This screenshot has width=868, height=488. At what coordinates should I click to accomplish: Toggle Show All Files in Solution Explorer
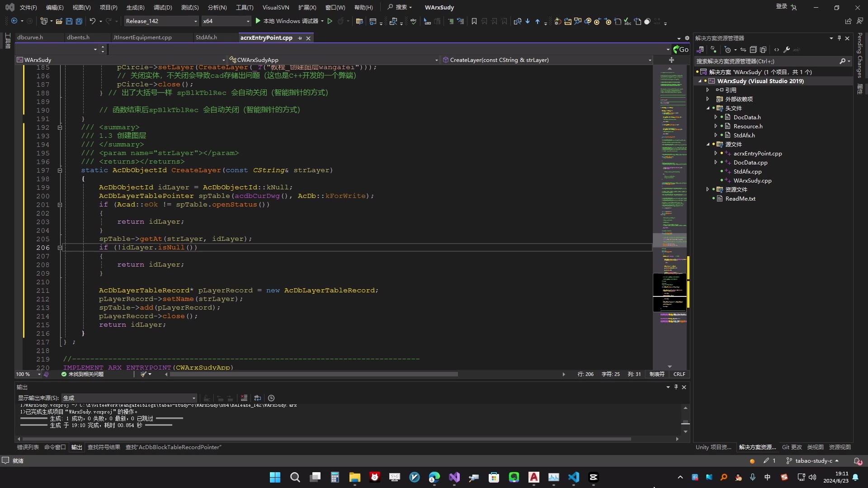pyautogui.click(x=763, y=50)
